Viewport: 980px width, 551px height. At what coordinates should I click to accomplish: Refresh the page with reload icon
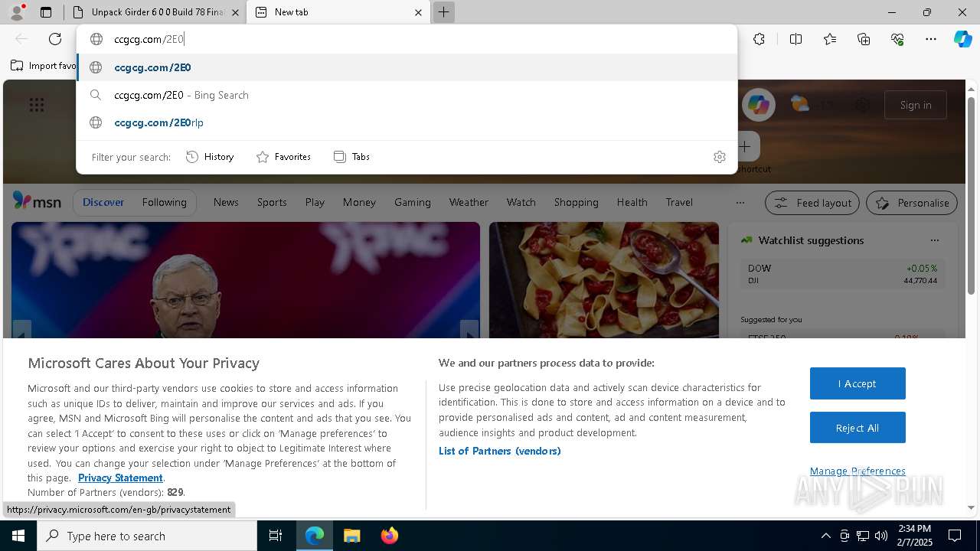(55, 39)
